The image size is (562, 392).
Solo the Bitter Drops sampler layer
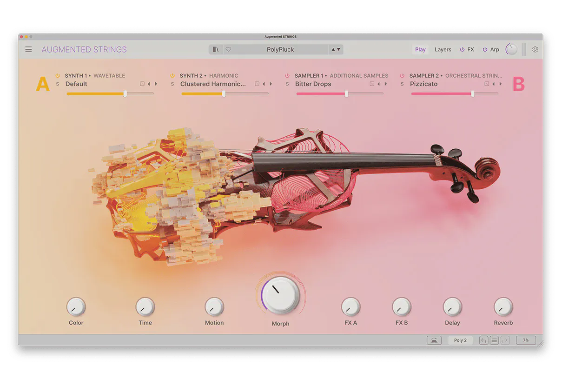tap(287, 84)
